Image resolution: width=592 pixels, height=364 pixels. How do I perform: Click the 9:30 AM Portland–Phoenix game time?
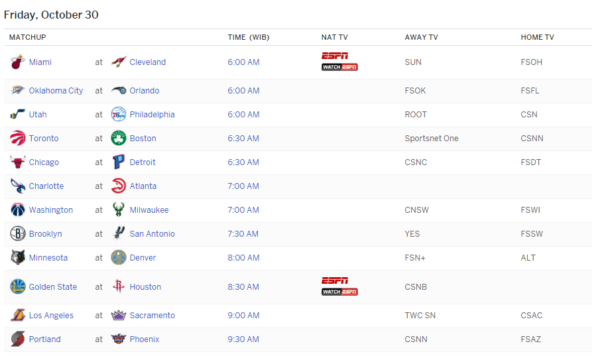pos(243,339)
